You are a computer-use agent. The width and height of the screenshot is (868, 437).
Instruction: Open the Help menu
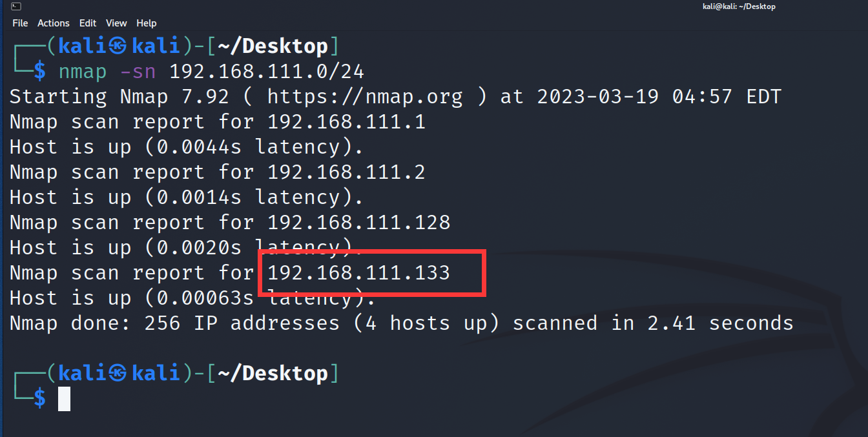point(147,23)
